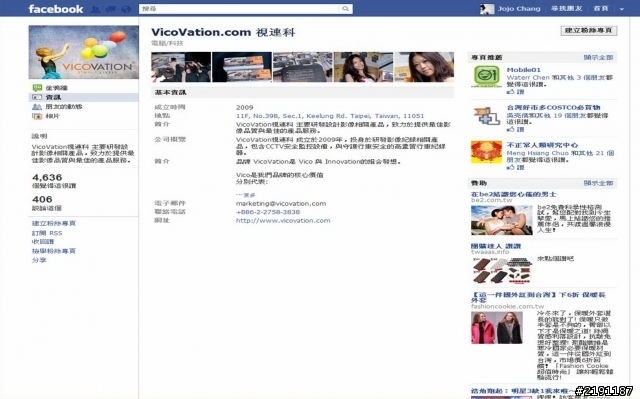Viewport: 640px width, 399px height.
Task: Open third photo strip thumbnail
Action: click(302, 67)
